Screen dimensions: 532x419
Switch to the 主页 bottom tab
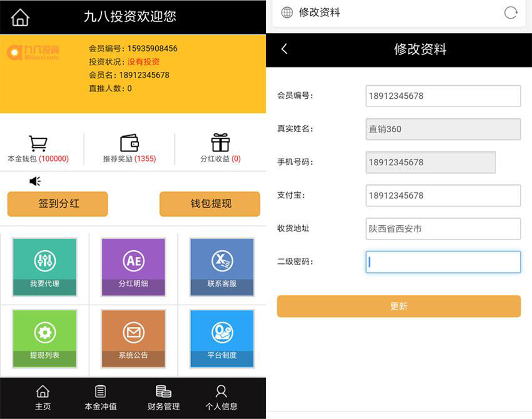tap(43, 397)
